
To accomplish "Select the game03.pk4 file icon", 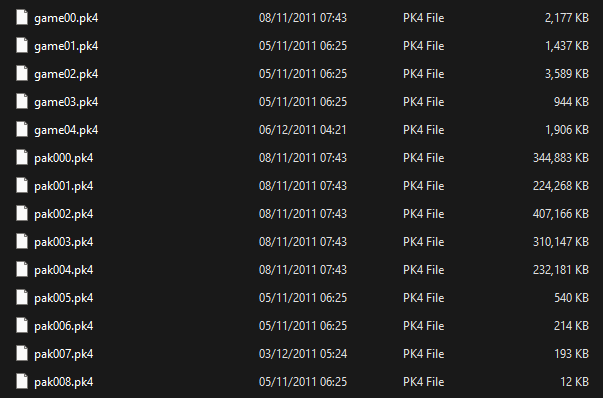I will (22, 102).
